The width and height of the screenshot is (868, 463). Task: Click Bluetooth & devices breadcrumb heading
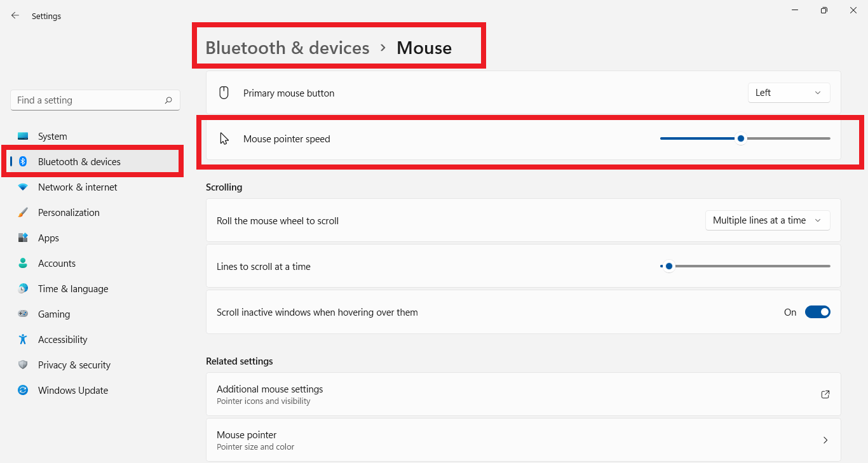coord(287,48)
